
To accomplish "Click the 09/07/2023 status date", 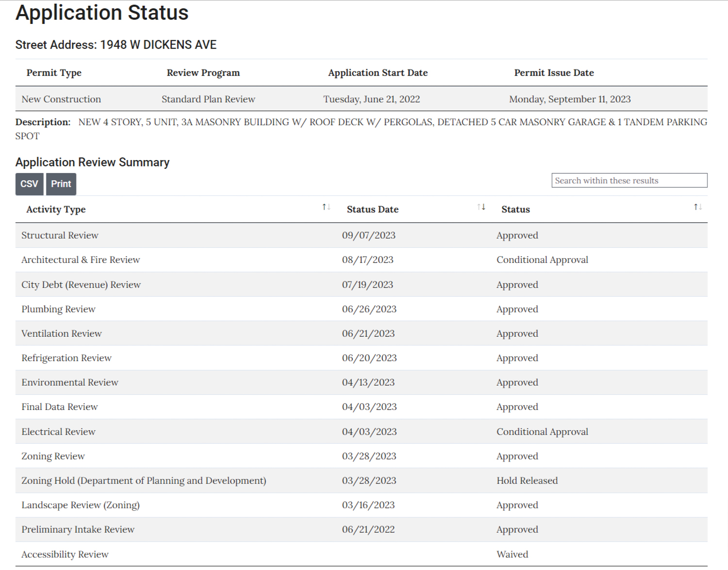I will 368,235.
